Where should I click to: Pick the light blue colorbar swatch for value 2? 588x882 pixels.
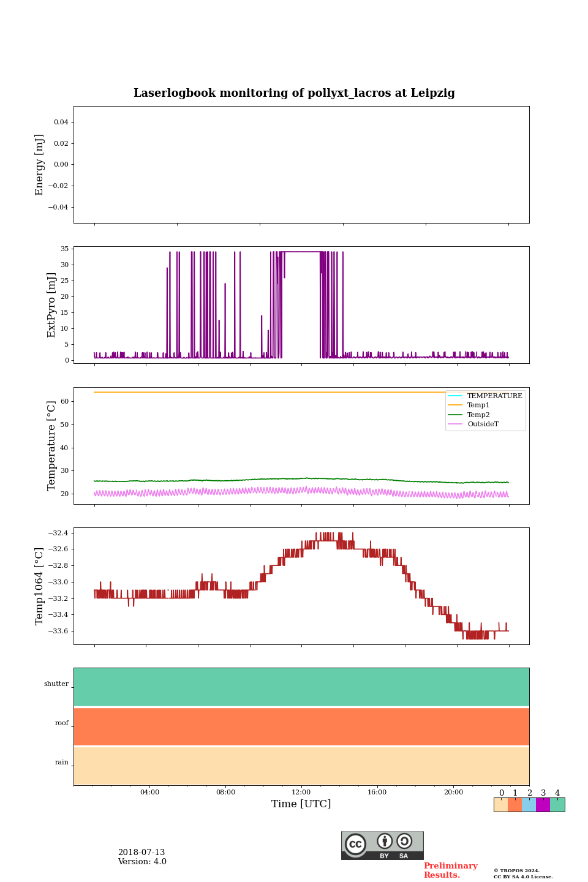tap(529, 805)
